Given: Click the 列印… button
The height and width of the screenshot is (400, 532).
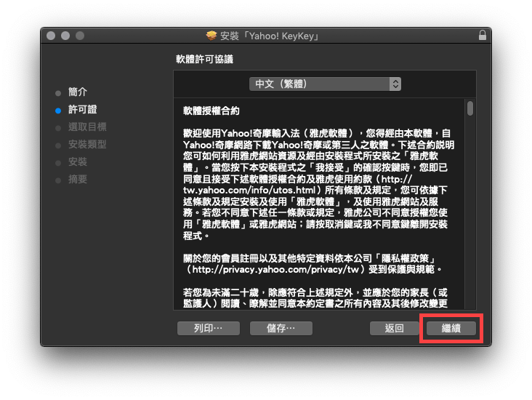Looking at the screenshot, I should coord(209,328).
